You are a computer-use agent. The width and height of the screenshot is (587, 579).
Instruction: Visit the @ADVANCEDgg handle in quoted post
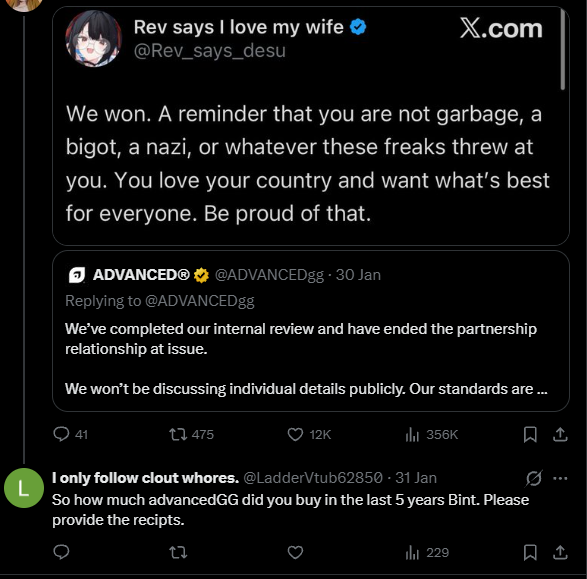point(269,275)
